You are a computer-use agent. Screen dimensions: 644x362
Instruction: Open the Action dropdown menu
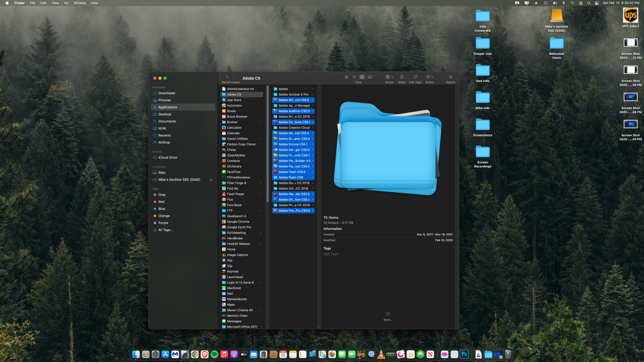coord(430,77)
